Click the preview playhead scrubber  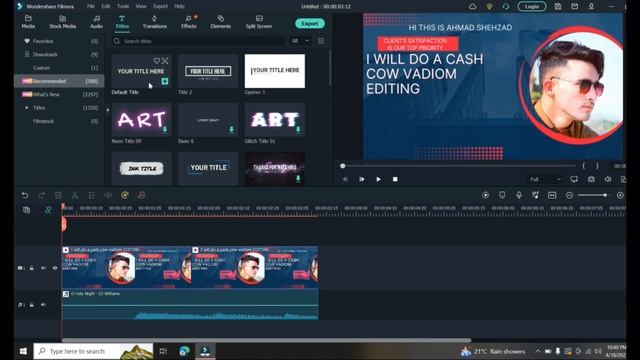click(343, 166)
